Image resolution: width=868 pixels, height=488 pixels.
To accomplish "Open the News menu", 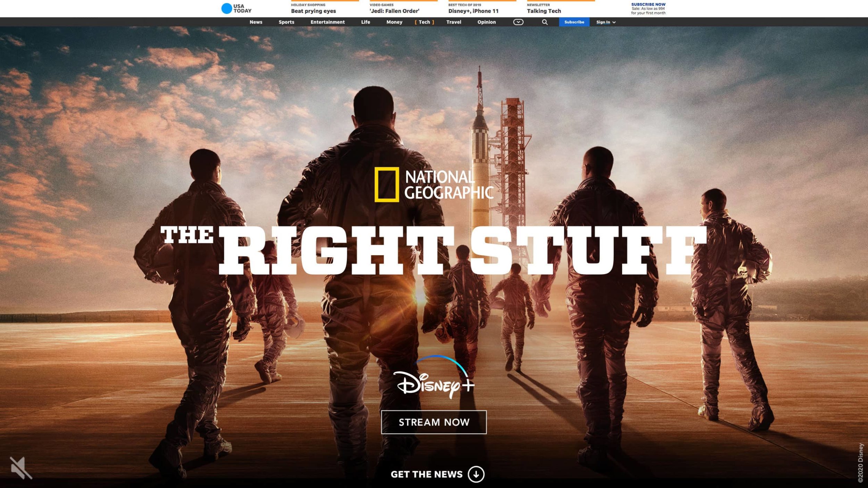I will pyautogui.click(x=256, y=22).
